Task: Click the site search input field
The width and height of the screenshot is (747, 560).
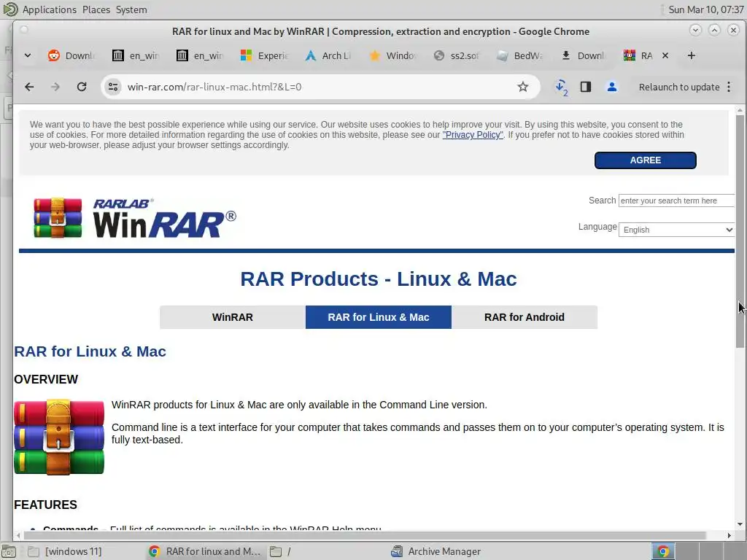Action: point(676,201)
